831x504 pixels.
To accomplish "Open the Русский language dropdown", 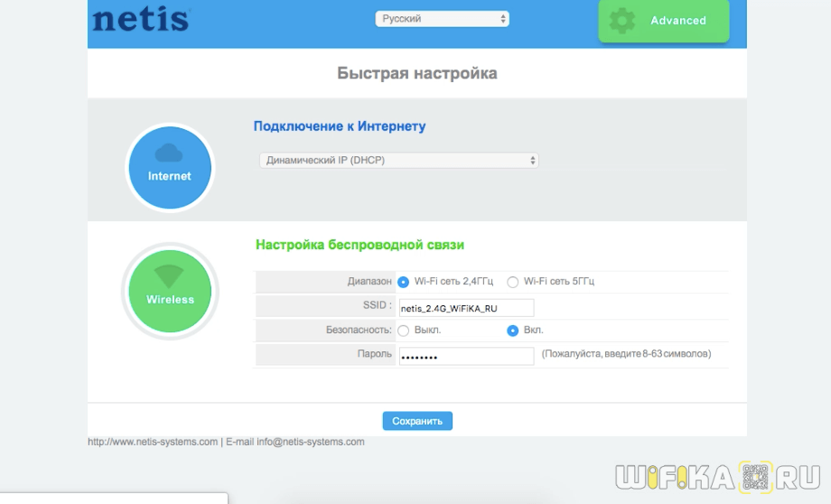I will coord(442,19).
